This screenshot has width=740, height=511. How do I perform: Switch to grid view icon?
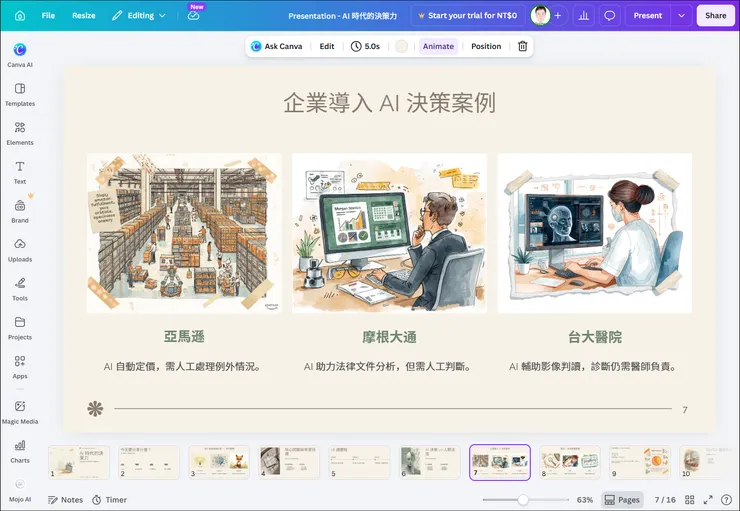click(x=690, y=500)
